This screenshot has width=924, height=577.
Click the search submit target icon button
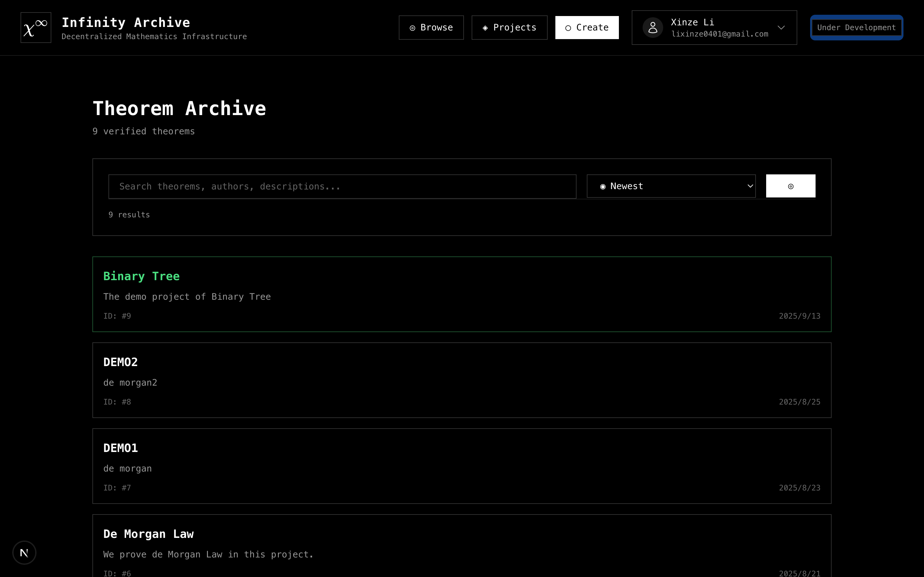coord(790,186)
